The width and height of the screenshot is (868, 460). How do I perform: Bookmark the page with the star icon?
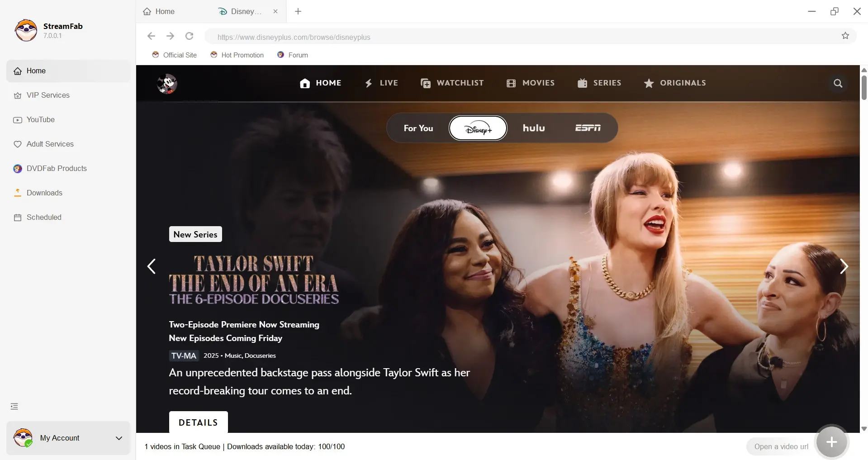pyautogui.click(x=845, y=36)
